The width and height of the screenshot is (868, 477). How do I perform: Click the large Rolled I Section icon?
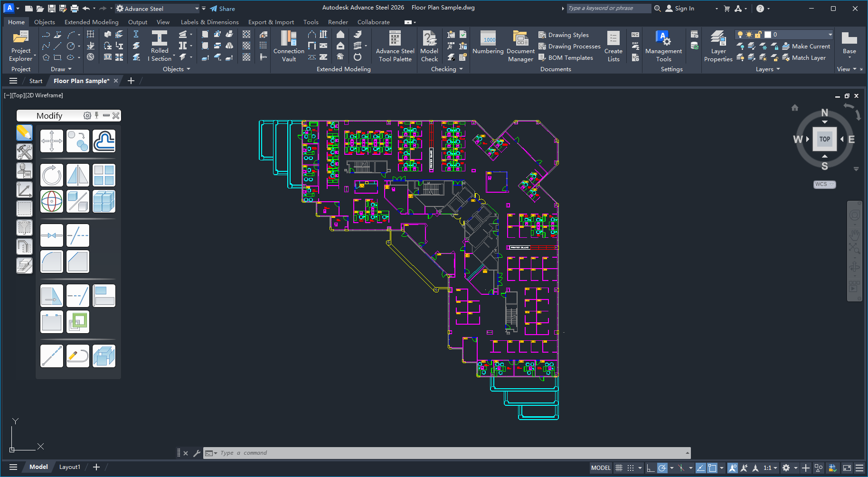click(160, 38)
